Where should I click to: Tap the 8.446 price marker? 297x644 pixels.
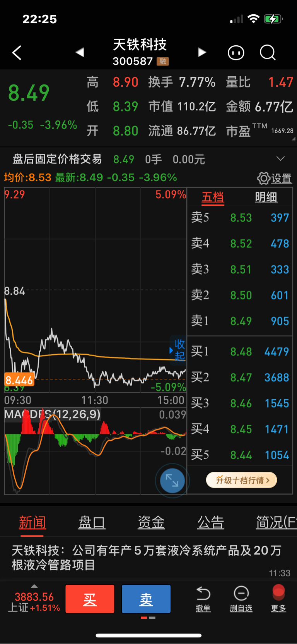coord(19,380)
